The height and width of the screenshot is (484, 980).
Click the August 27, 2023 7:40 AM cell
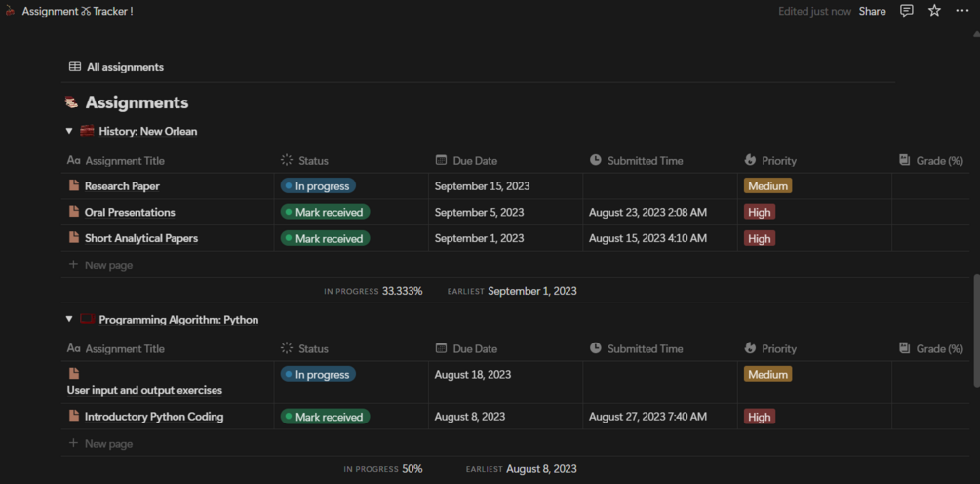coord(660,417)
